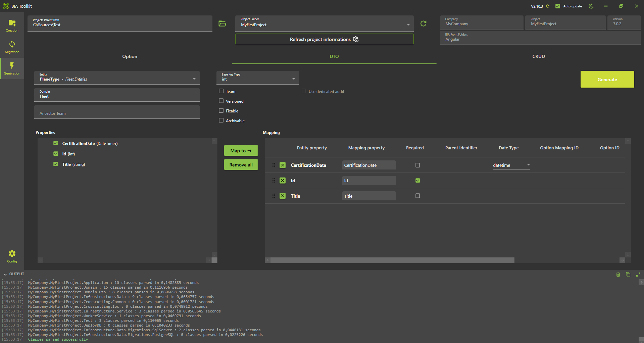Clear the output log with trash icon

(x=618, y=275)
